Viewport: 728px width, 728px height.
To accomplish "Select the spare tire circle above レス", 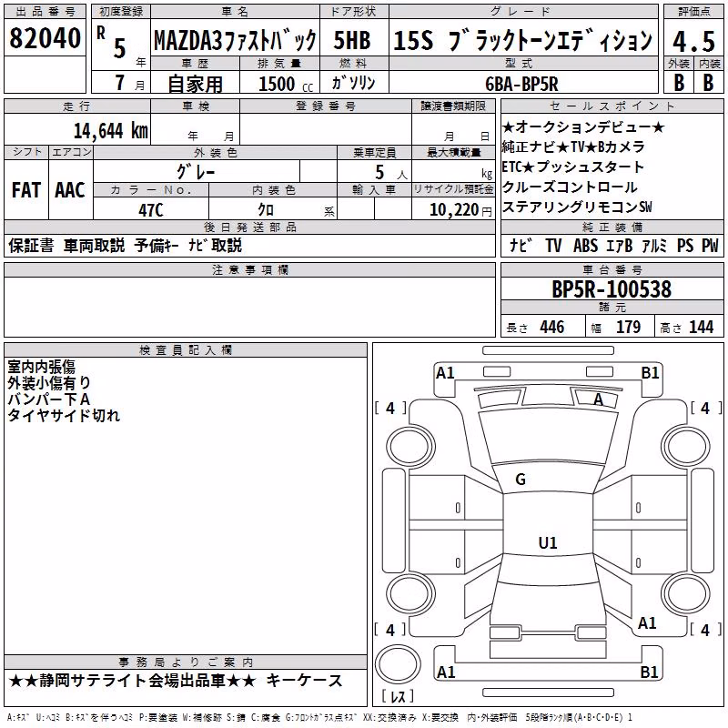I will tap(398, 664).
